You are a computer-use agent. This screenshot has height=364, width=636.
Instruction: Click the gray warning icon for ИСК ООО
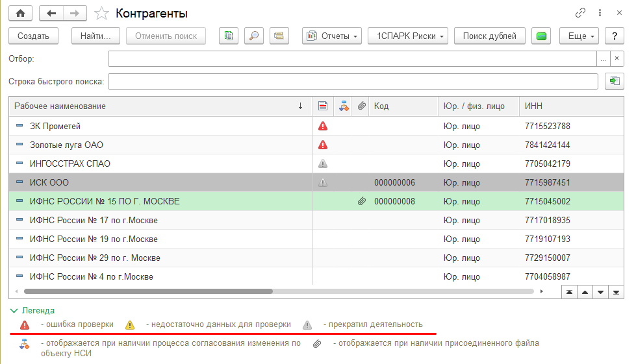(x=323, y=182)
